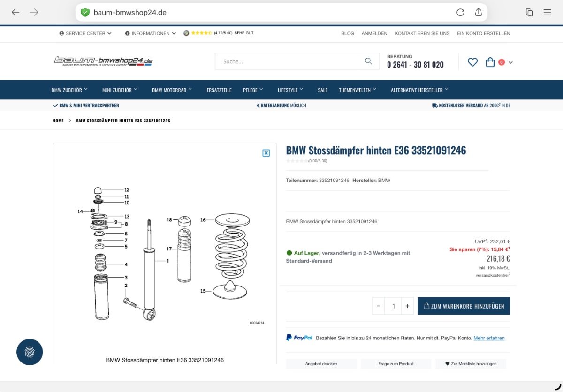The image size is (563, 392).
Task: Open the browser tabs overview icon
Action: coord(529,12)
